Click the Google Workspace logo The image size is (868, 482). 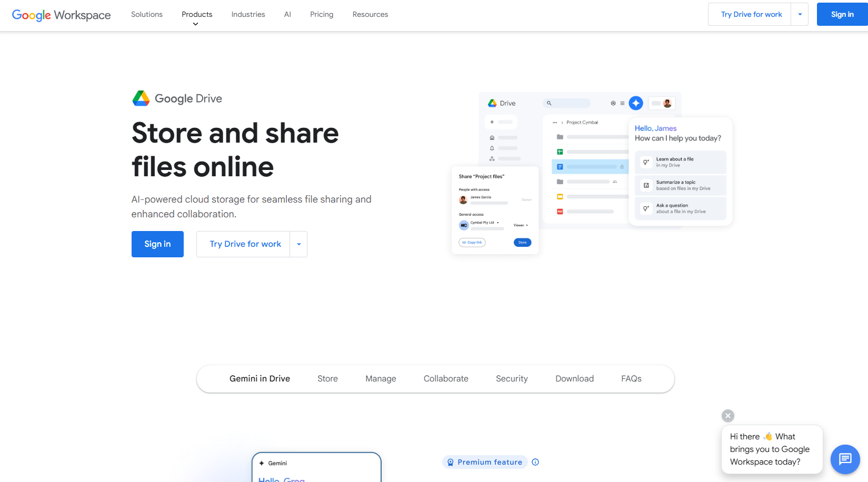61,15
